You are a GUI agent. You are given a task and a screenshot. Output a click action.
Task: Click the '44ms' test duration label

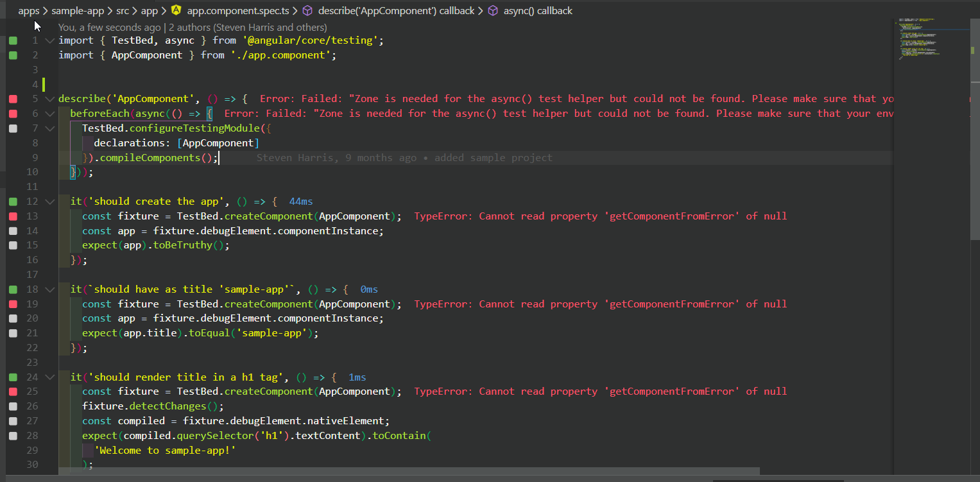tap(301, 202)
